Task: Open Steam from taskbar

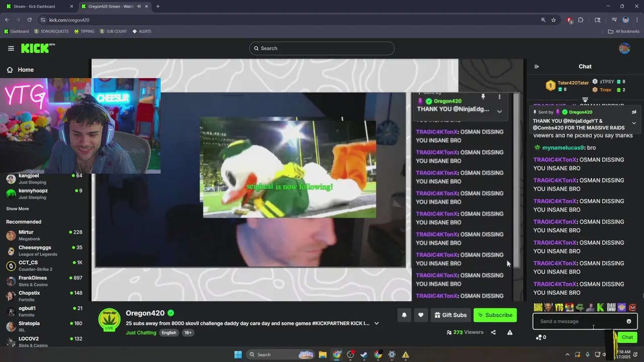Action: click(x=364, y=354)
